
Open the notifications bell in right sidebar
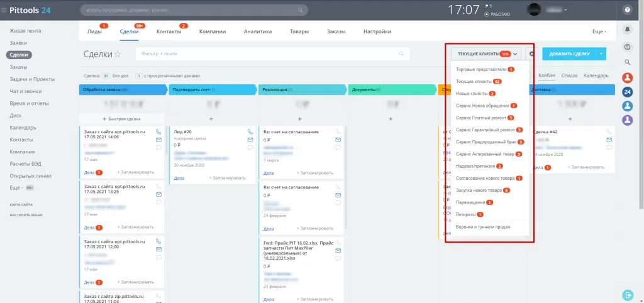click(627, 30)
